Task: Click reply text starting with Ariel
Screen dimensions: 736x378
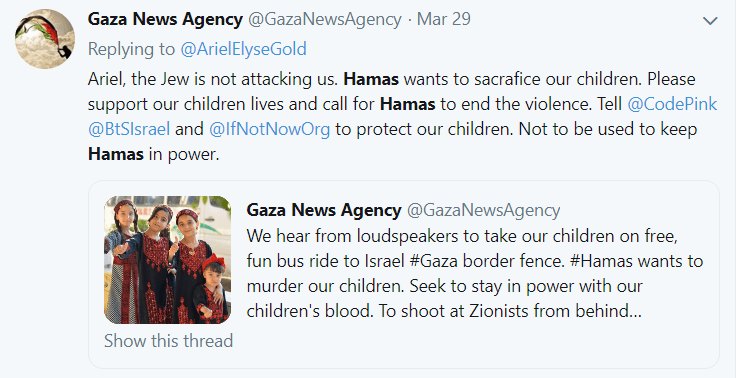Action: pyautogui.click(x=403, y=116)
